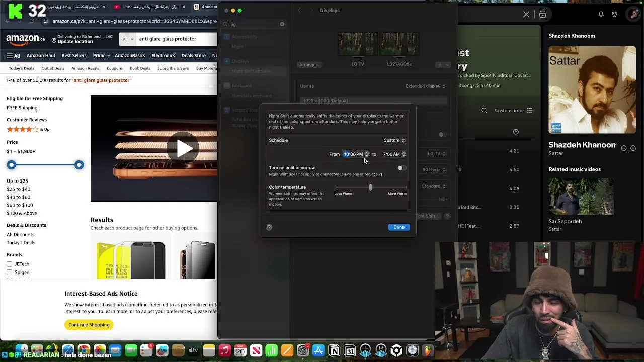
Task: Open Photos from the Dock
Action: point(100,350)
